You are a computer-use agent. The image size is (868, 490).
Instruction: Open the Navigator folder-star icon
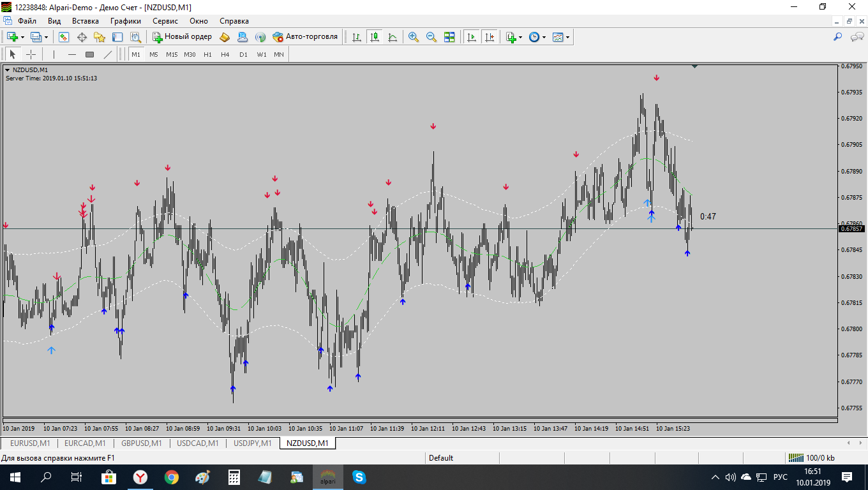coord(100,37)
